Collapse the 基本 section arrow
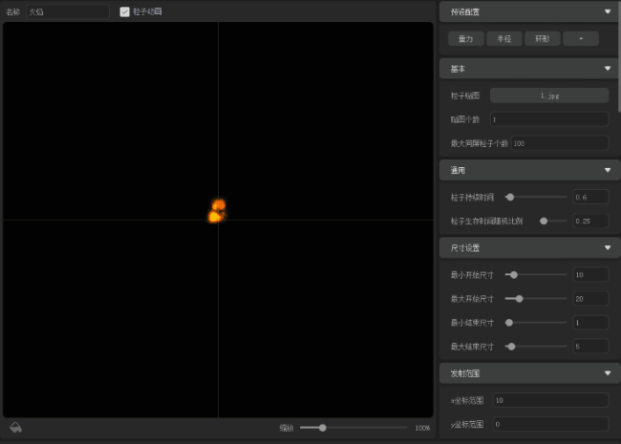The height and width of the screenshot is (444, 621). 607,69
